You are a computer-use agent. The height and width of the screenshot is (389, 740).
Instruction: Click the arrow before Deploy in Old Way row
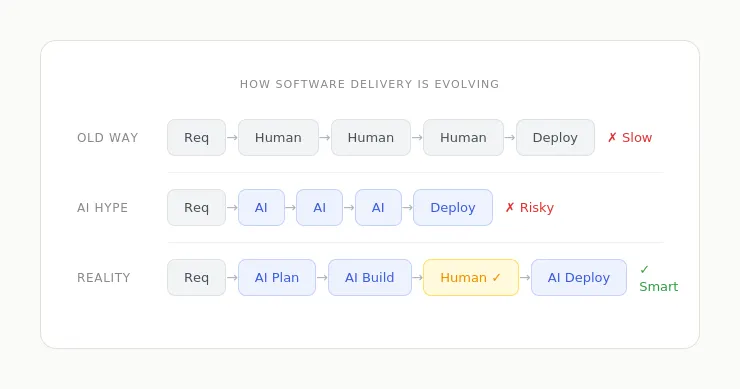(x=510, y=137)
